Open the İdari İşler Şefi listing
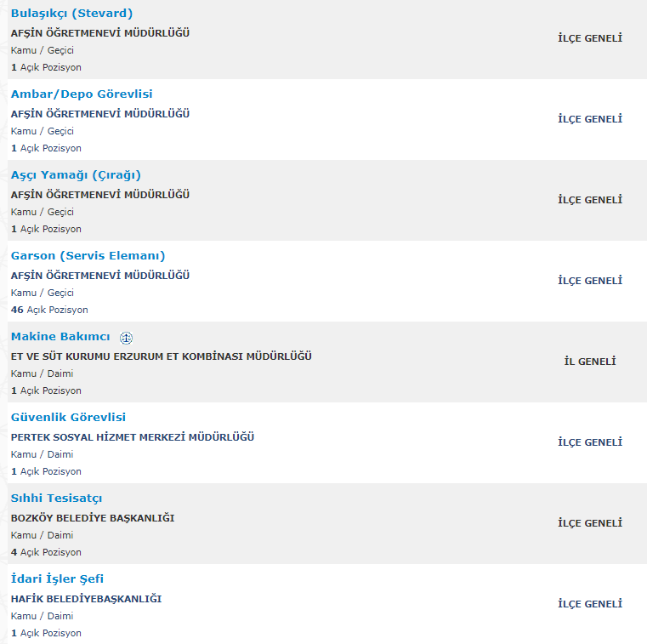647x644 pixels. (x=57, y=579)
